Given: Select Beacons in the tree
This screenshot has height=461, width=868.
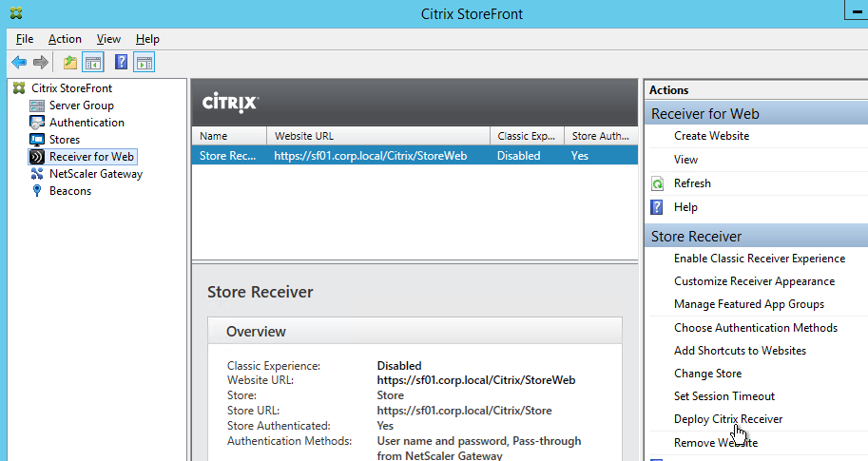Looking at the screenshot, I should [69, 191].
